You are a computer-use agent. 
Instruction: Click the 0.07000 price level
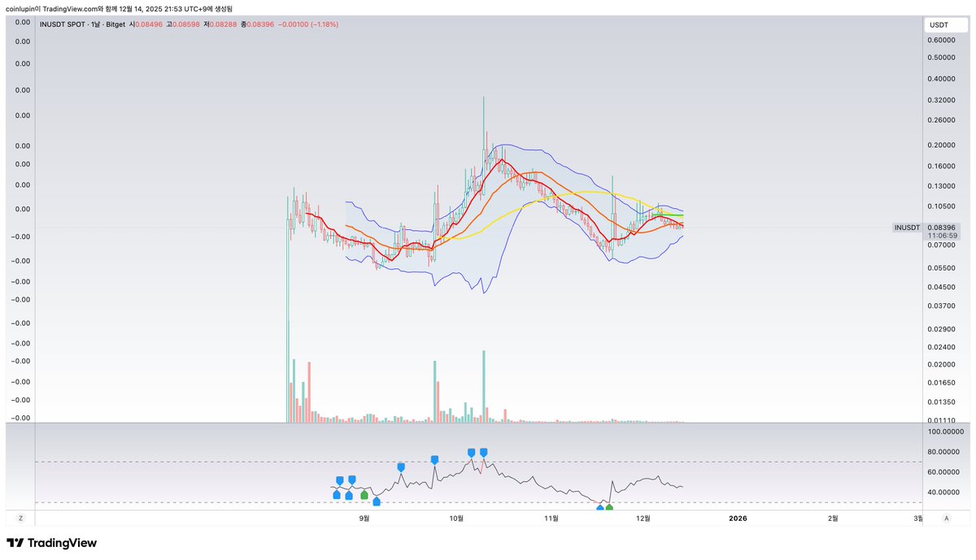(941, 245)
